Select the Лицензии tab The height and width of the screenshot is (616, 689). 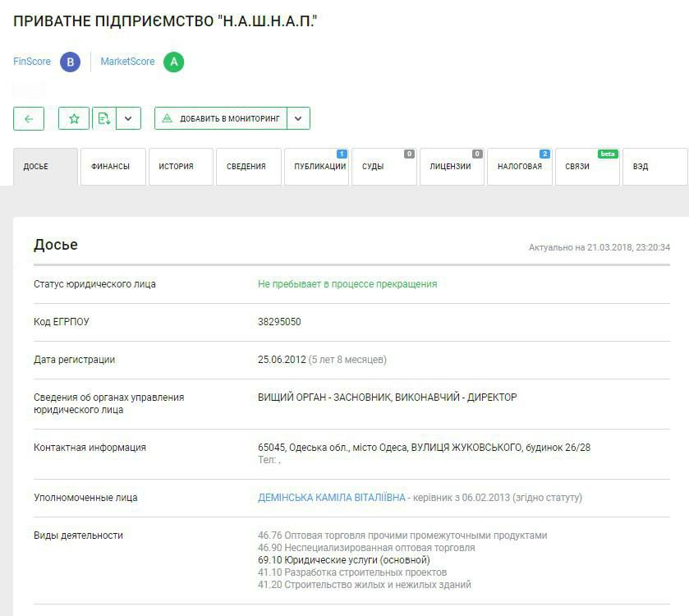tap(451, 167)
